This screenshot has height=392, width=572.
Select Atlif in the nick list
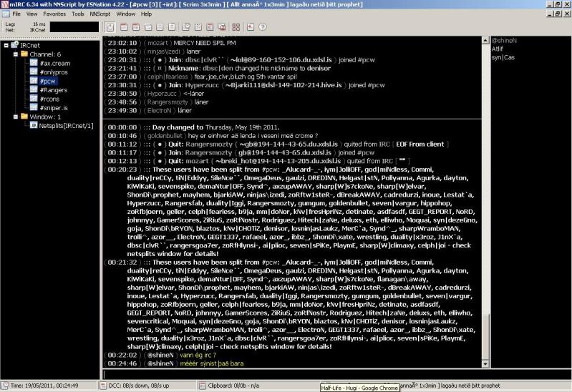click(x=498, y=49)
